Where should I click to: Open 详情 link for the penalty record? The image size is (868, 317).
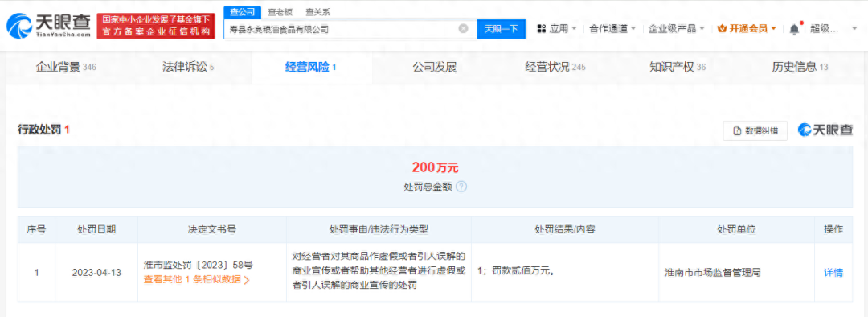tap(833, 273)
